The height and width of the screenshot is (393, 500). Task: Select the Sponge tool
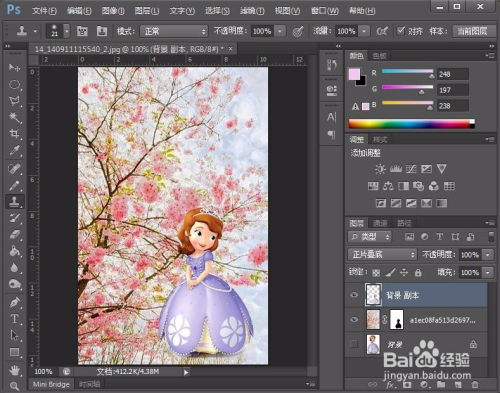pos(14,284)
